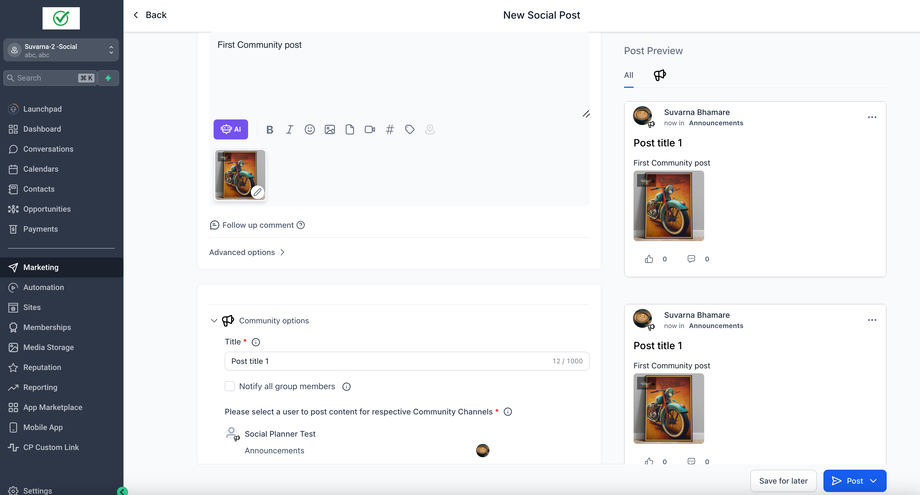Open the hashtag picker
920x495 pixels.
(x=390, y=130)
